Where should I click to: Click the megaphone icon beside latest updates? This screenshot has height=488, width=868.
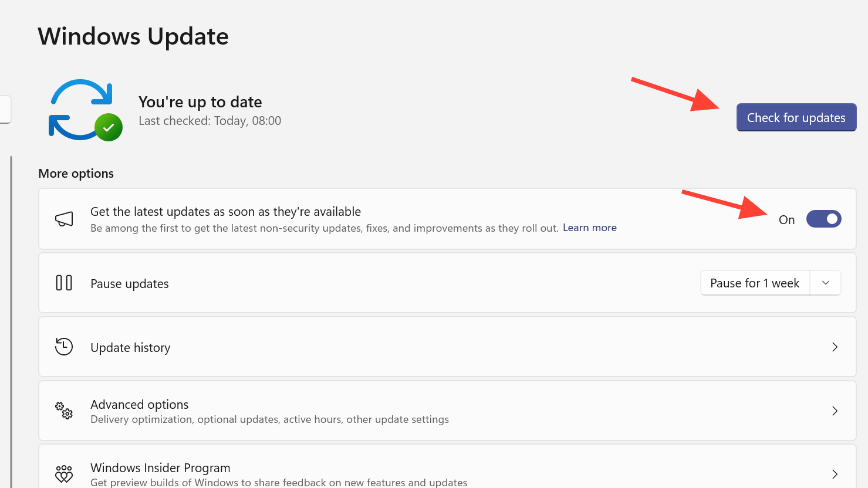(x=64, y=219)
